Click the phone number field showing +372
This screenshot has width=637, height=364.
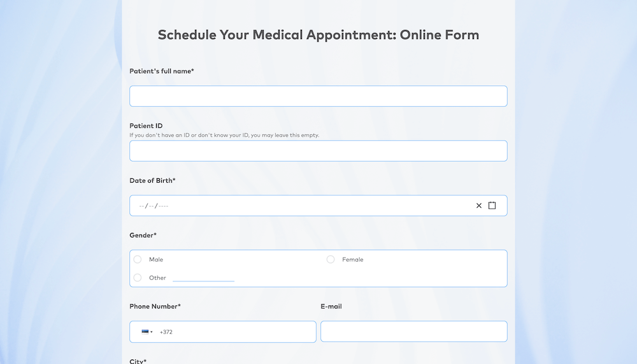[x=236, y=332]
